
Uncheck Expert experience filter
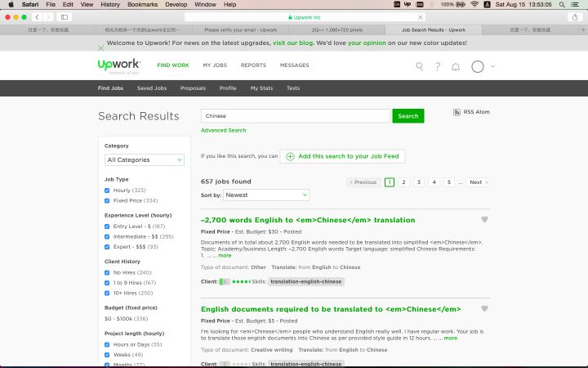[x=107, y=247]
